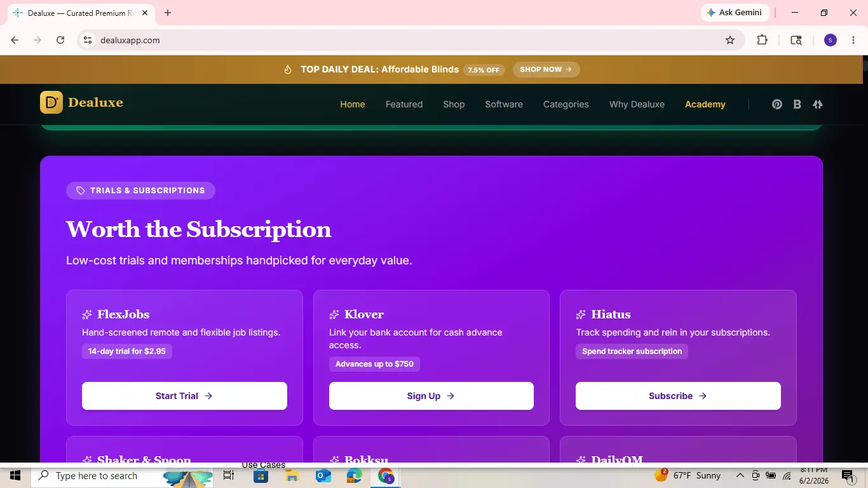Click the Klover card title
Image resolution: width=868 pixels, height=488 pixels.
(364, 315)
